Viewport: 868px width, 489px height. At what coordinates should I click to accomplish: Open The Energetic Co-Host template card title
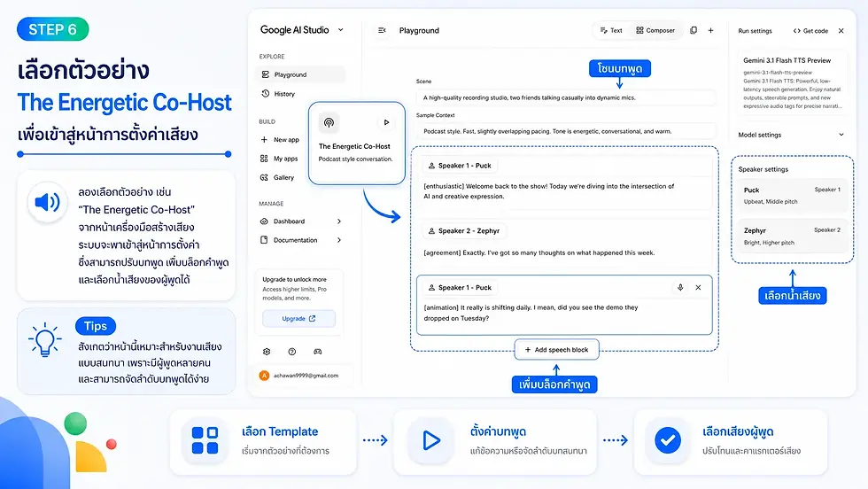coord(354,146)
